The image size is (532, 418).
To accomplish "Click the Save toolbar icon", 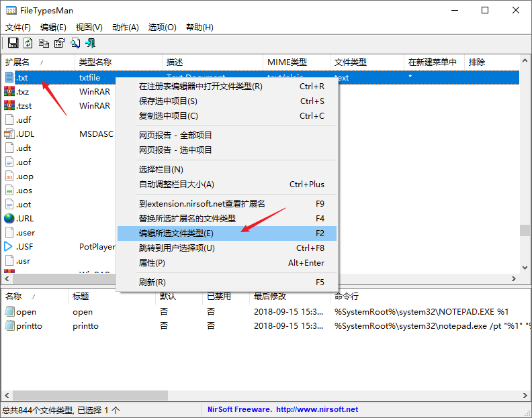I will (x=13, y=44).
